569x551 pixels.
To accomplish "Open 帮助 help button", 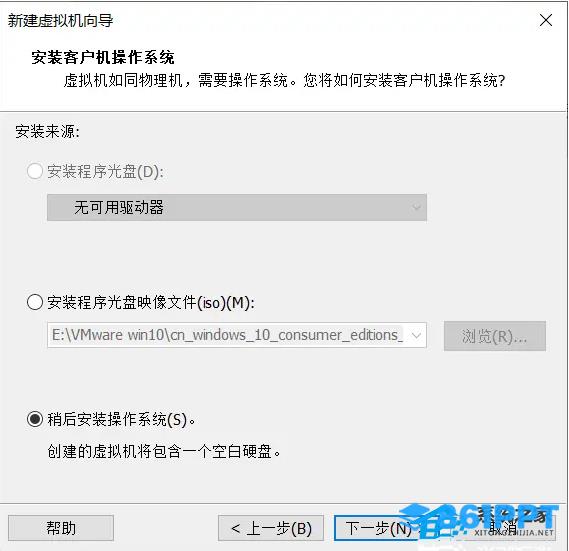I will [61, 528].
